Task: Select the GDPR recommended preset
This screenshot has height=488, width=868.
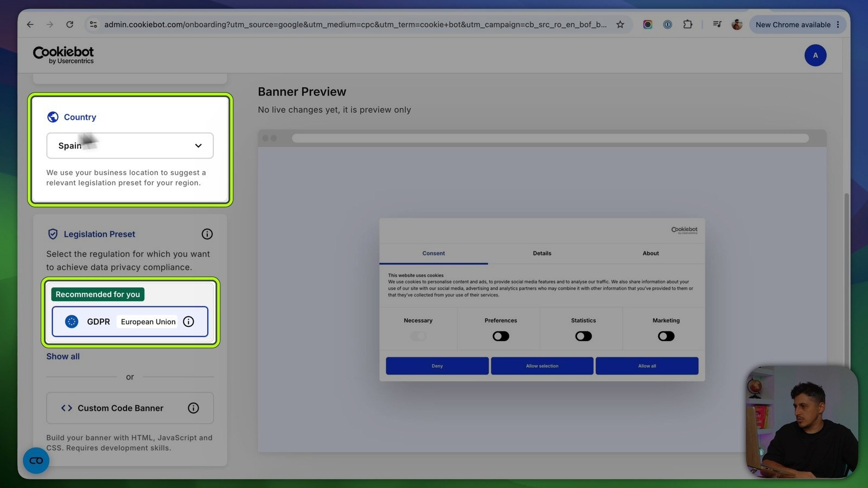Action: coord(130,322)
